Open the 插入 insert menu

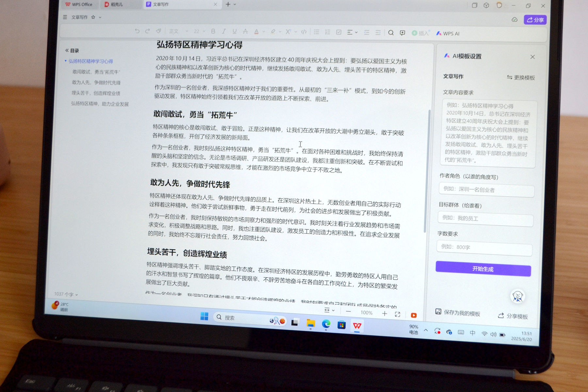click(420, 33)
